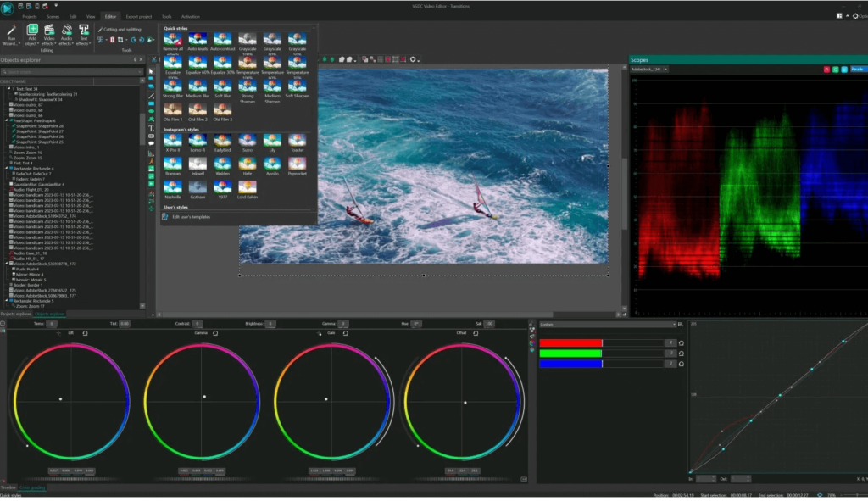Select the Lomo-fi Instagram style
The image size is (868, 501).
(198, 141)
